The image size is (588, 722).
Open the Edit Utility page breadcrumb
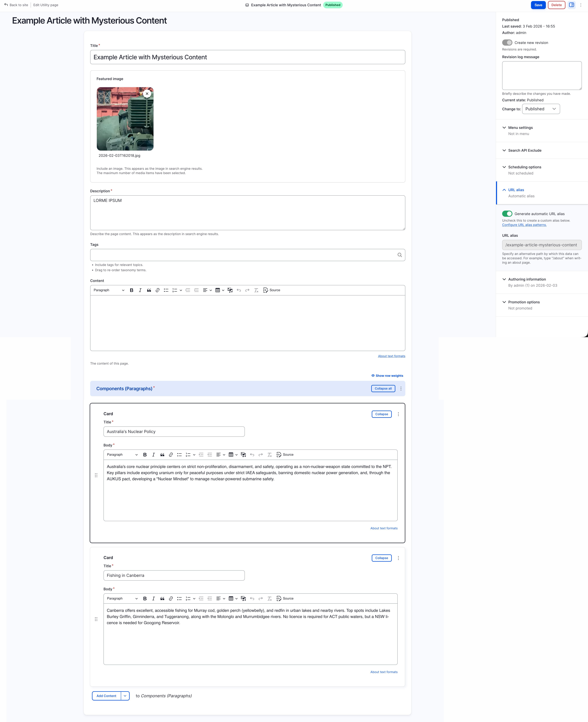click(x=46, y=5)
